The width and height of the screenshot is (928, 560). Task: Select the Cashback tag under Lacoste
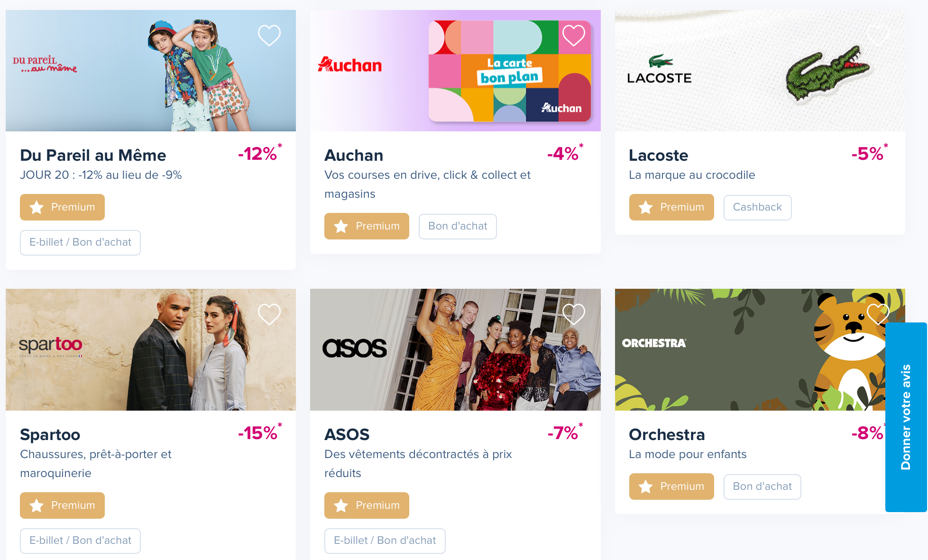click(757, 208)
